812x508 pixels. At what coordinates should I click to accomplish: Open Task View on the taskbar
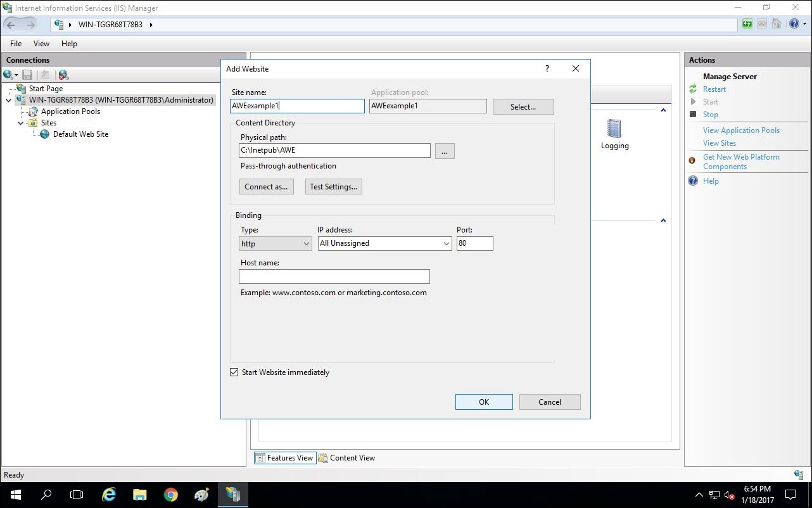click(x=77, y=495)
